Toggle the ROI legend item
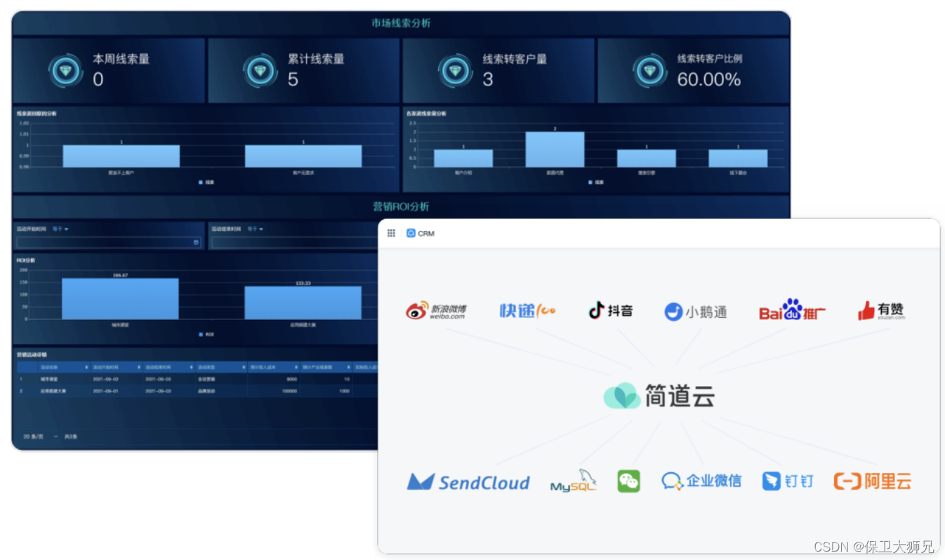The width and height of the screenshot is (945, 560). (206, 334)
